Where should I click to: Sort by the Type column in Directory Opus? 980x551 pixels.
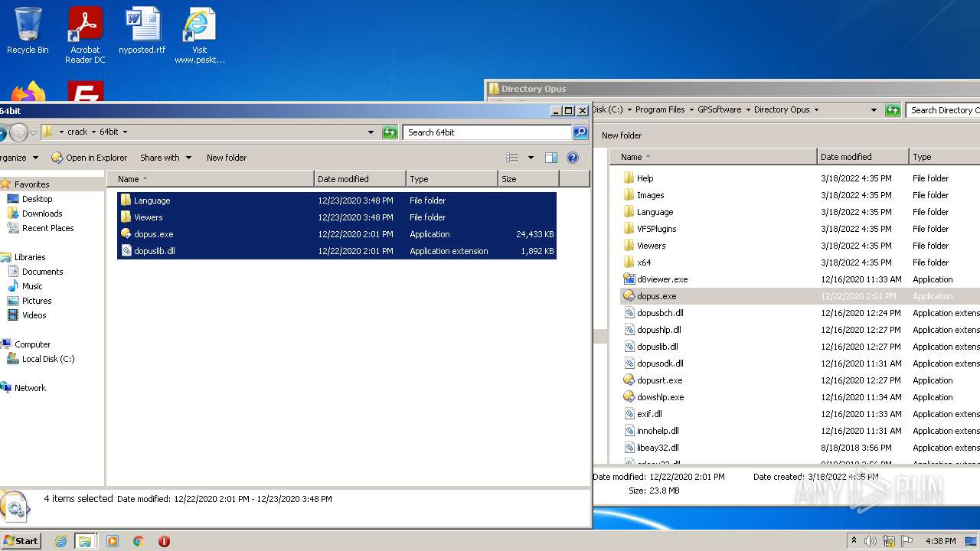coord(944,157)
